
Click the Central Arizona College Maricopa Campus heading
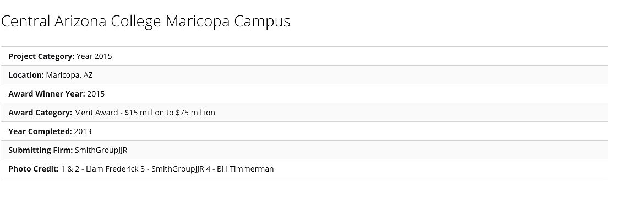(145, 22)
